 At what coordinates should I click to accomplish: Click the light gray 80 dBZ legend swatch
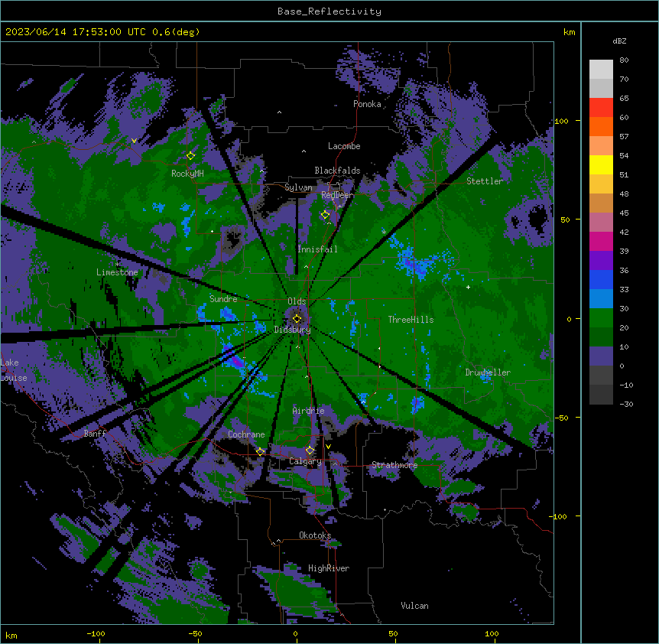coord(601,70)
